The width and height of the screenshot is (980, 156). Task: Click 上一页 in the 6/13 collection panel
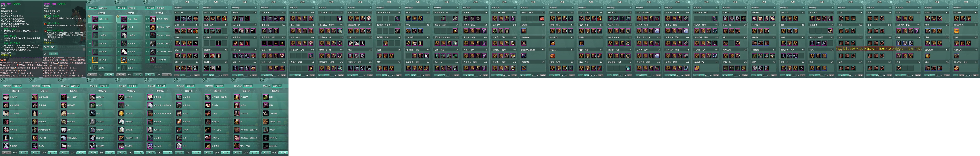pyautogui.click(x=151, y=153)
